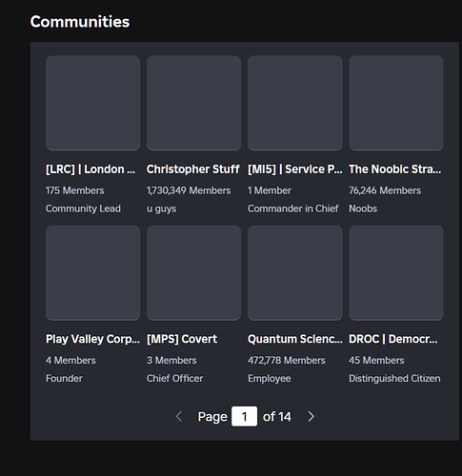Go to next communities page arrow

(x=311, y=416)
